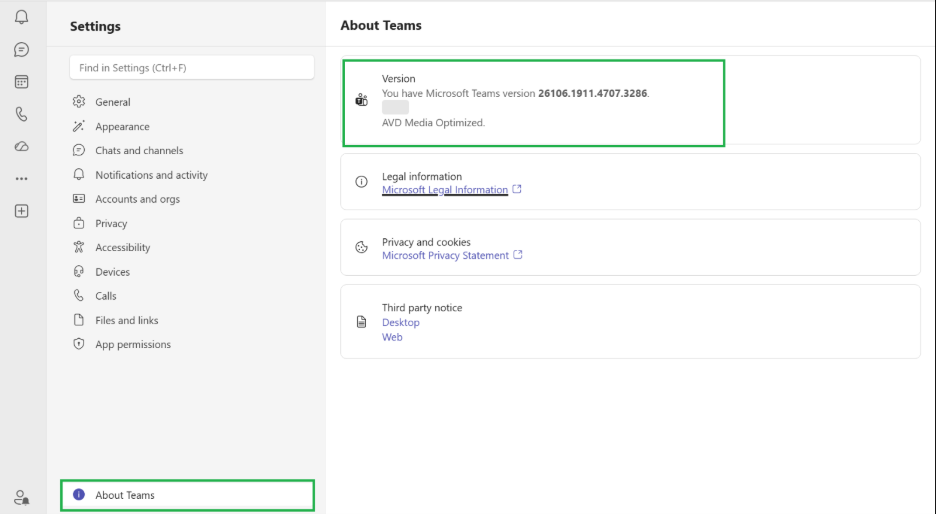Click the About Teams info icon
Viewport: 936px width, 514px height.
tap(79, 494)
